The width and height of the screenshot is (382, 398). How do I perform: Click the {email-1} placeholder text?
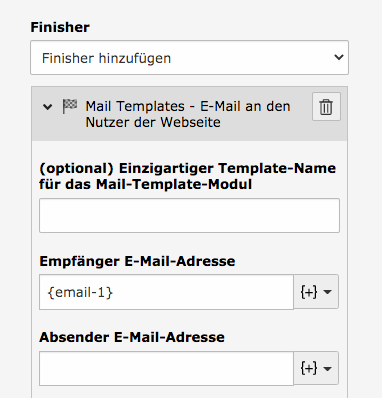[80, 292]
